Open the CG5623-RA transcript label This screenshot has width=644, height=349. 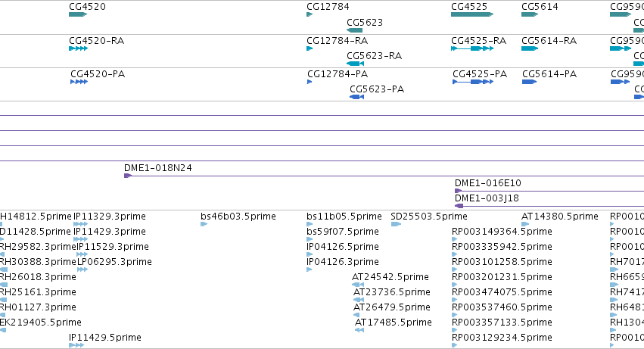click(374, 56)
